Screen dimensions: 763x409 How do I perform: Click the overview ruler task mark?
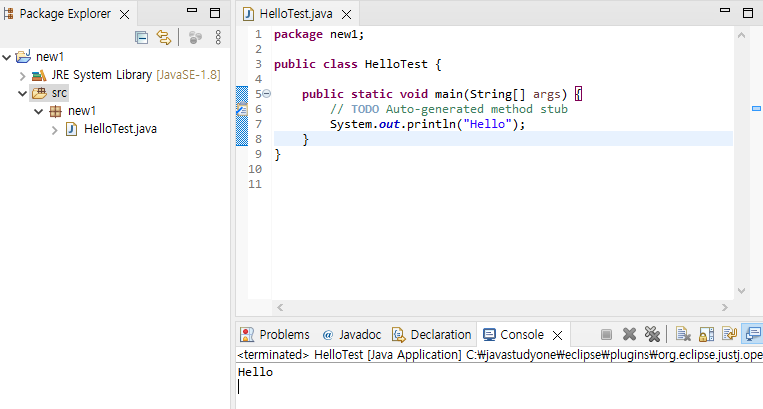tap(756, 108)
